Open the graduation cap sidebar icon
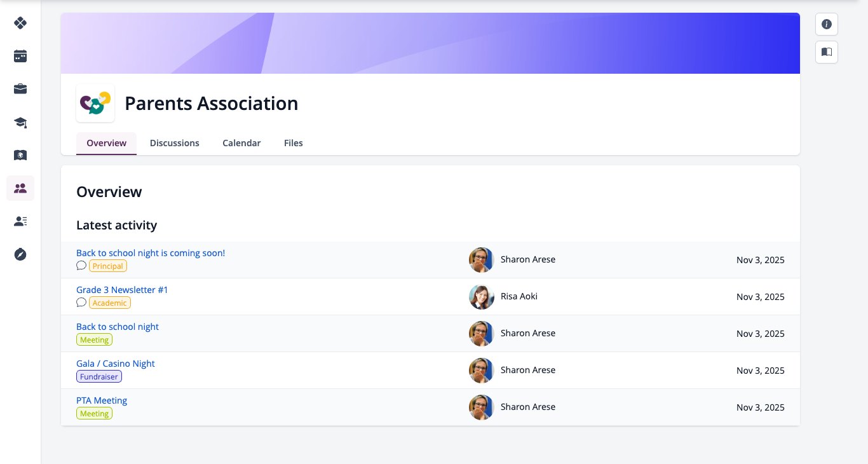 (x=20, y=122)
